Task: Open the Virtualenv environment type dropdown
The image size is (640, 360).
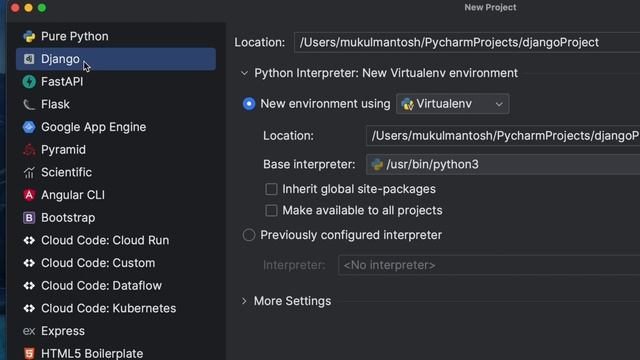Action: (x=453, y=104)
